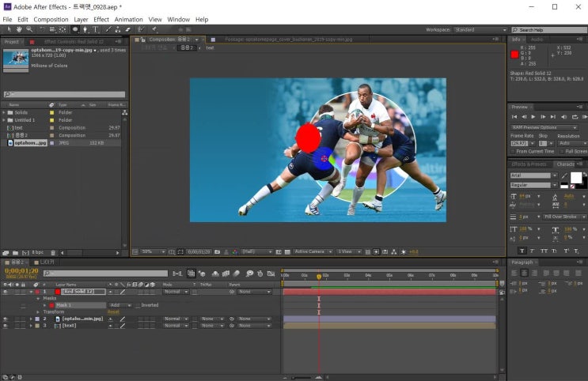
Task: Open Mask 1 mode Add dropdown
Action: point(120,305)
